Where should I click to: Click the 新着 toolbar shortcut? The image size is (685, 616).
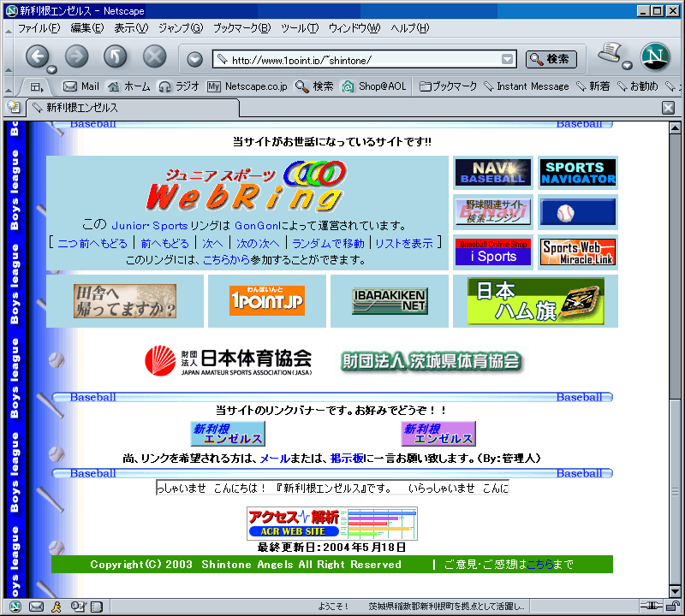pos(593,86)
